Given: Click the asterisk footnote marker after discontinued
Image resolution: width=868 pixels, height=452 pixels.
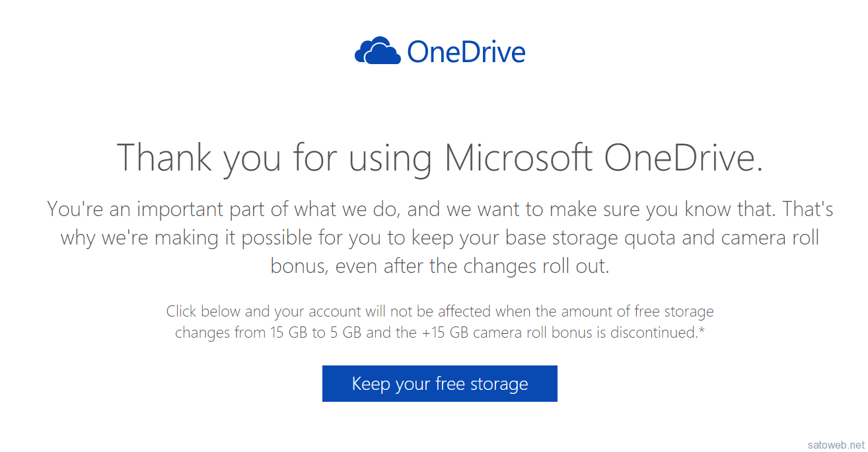Looking at the screenshot, I should click(x=702, y=330).
